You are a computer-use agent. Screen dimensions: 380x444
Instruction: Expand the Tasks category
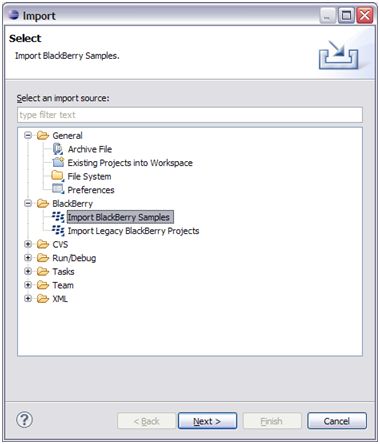28,271
